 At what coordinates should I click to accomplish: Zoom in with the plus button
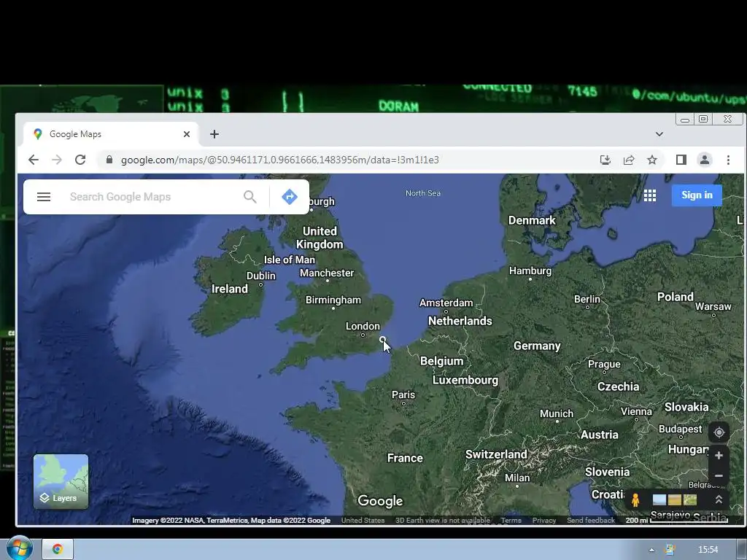(719, 456)
